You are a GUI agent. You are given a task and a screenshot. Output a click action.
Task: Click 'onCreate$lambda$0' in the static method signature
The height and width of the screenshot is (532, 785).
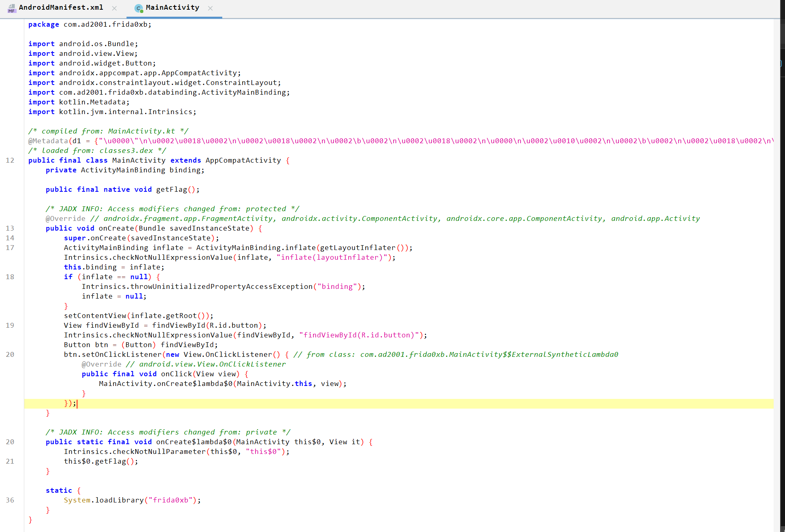194,442
